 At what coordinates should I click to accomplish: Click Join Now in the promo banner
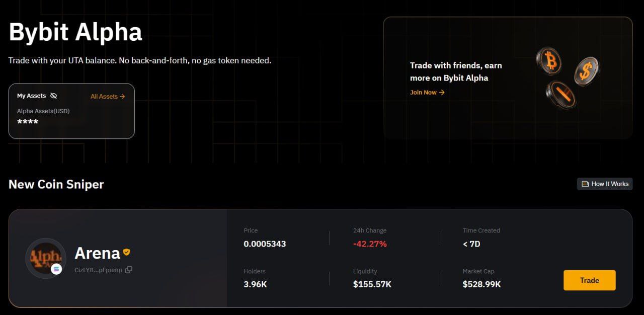(427, 93)
